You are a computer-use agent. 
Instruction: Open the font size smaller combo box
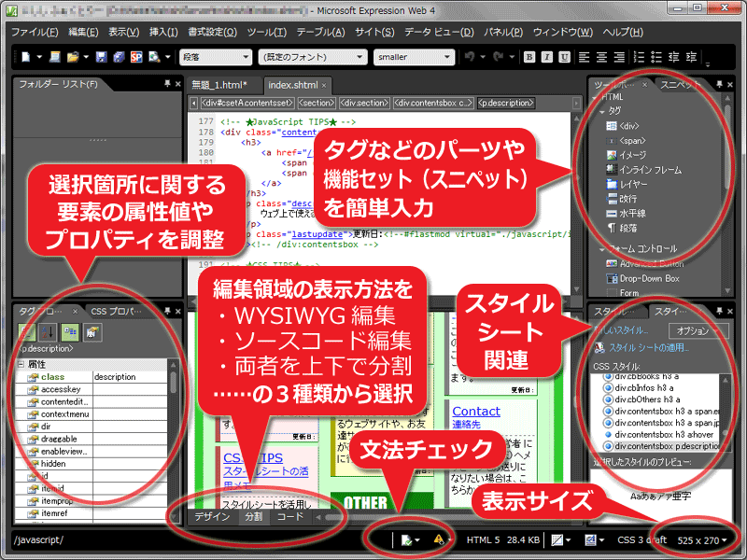[x=414, y=57]
